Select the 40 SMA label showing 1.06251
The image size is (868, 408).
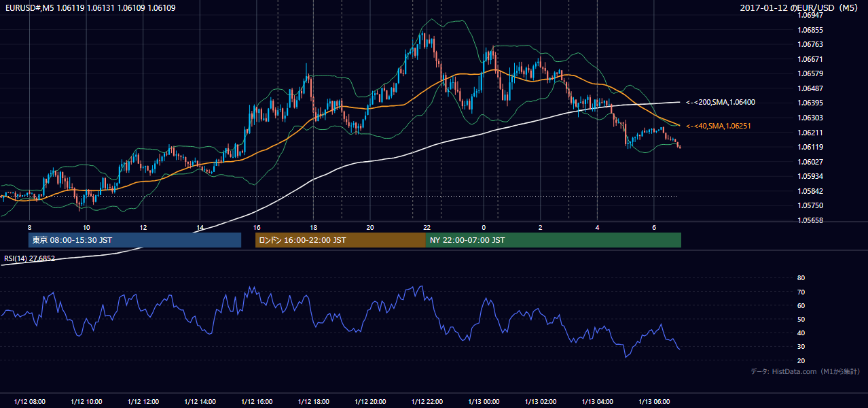(x=718, y=126)
